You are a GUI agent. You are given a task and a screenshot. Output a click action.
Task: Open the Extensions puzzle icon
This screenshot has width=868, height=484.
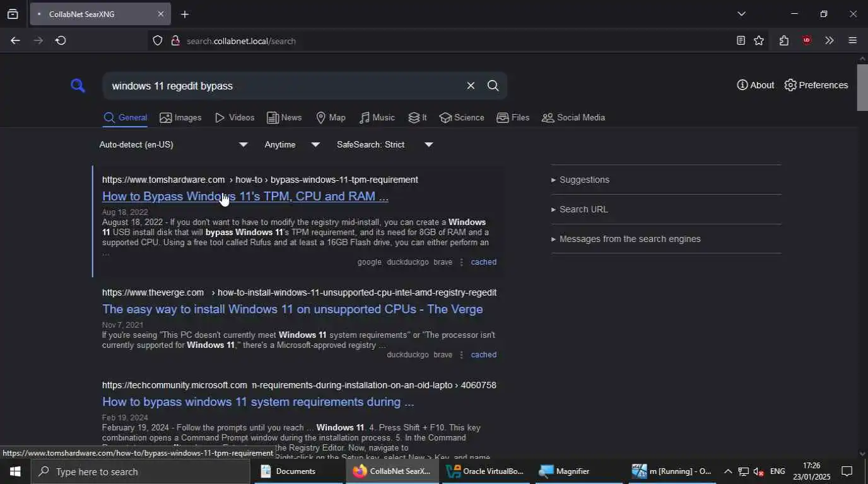click(784, 41)
